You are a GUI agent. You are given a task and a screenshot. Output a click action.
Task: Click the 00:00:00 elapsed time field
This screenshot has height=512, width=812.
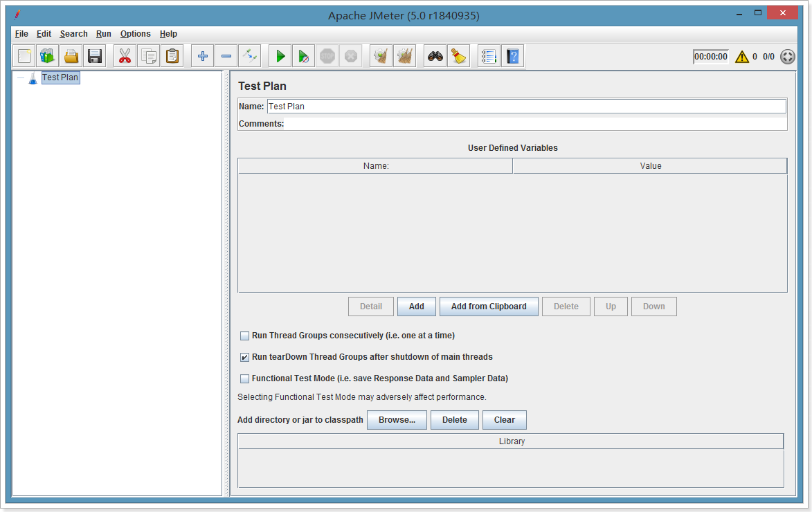point(710,57)
